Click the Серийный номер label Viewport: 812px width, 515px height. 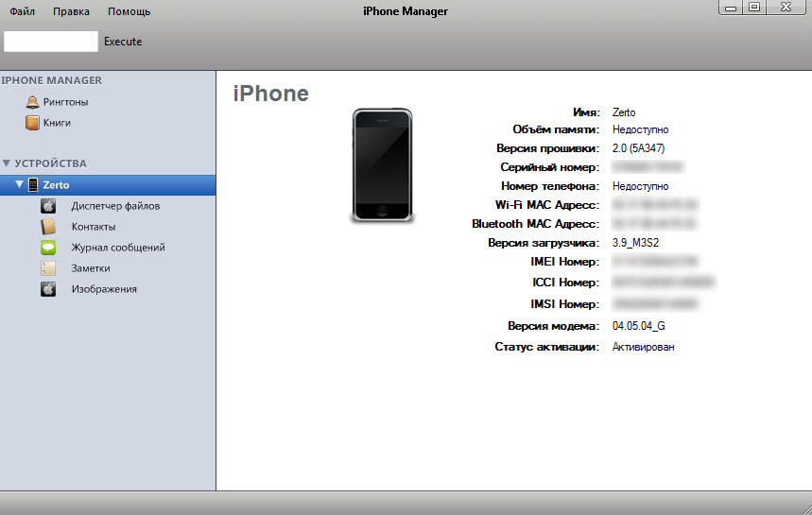(549, 167)
